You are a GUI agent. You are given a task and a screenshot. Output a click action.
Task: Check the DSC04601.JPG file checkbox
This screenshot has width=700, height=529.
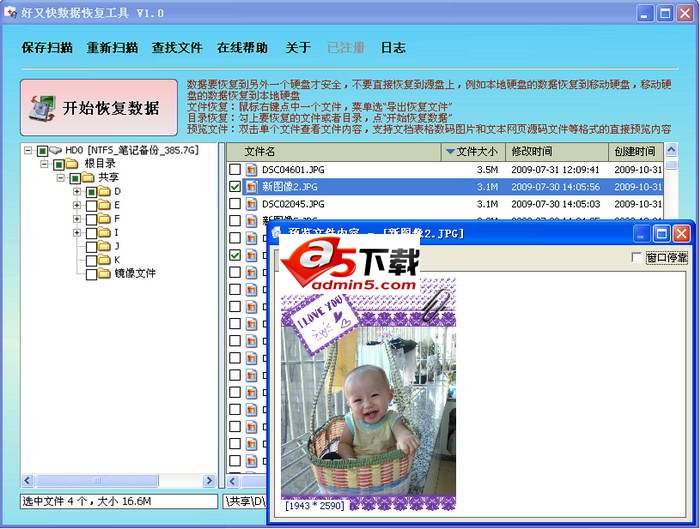point(235,169)
